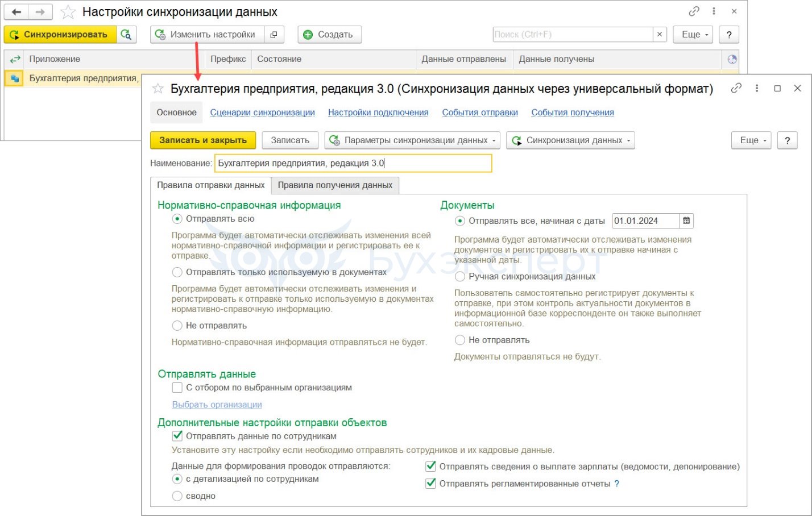Open help with ? in the back window
812x516 pixels.
[x=729, y=35]
